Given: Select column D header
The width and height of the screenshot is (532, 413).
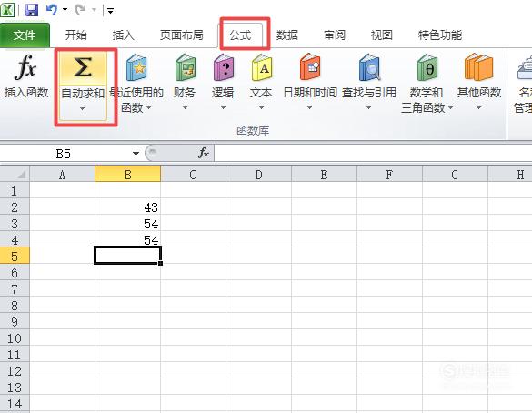Looking at the screenshot, I should click(x=258, y=175).
